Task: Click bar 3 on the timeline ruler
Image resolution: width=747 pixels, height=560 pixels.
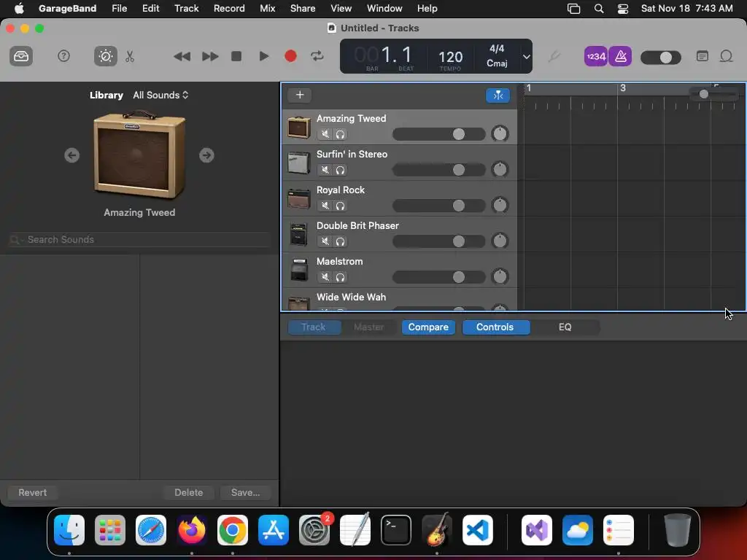Action: pyautogui.click(x=623, y=88)
